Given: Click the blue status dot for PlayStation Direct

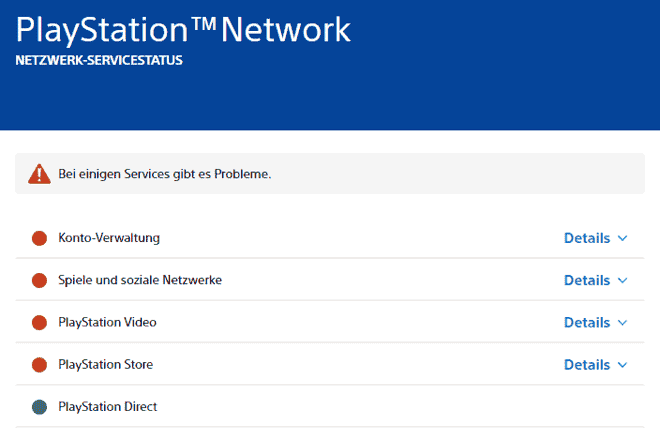Looking at the screenshot, I should [x=40, y=407].
